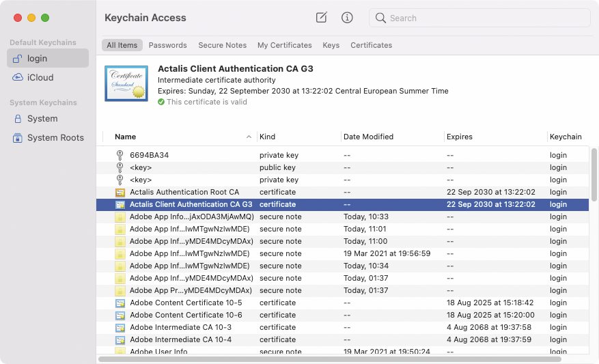This screenshot has height=364, width=599.
Task: Sort by the Expires column header
Action: 460,137
